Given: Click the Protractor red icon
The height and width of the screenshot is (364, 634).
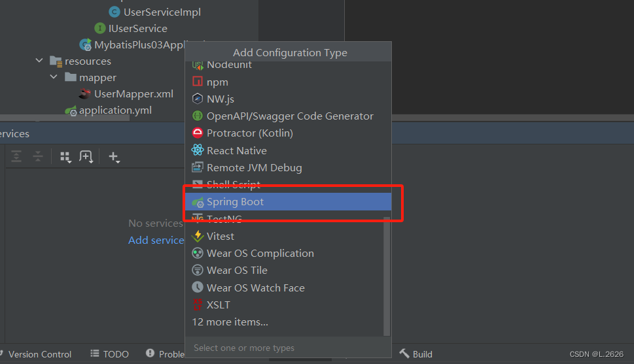Looking at the screenshot, I should (x=198, y=133).
